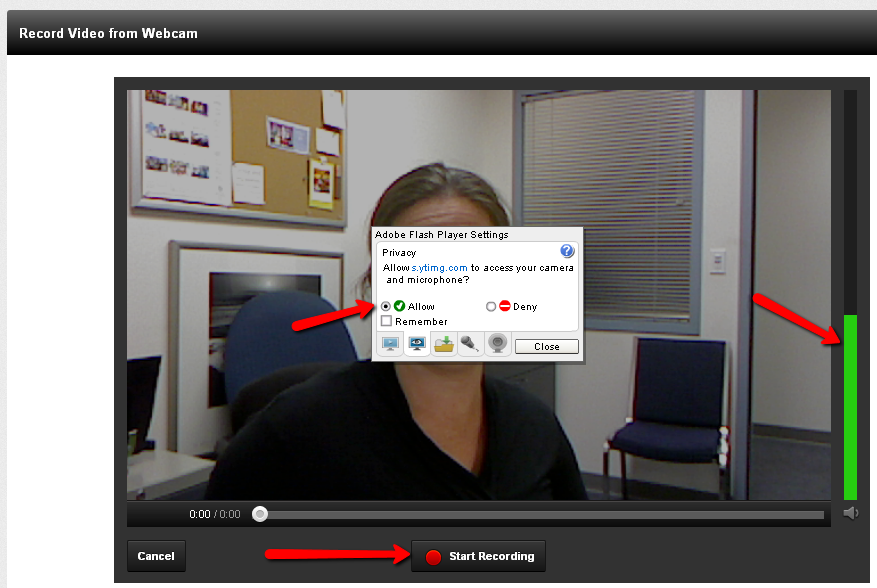Click the green microphone level meter

pos(850,407)
